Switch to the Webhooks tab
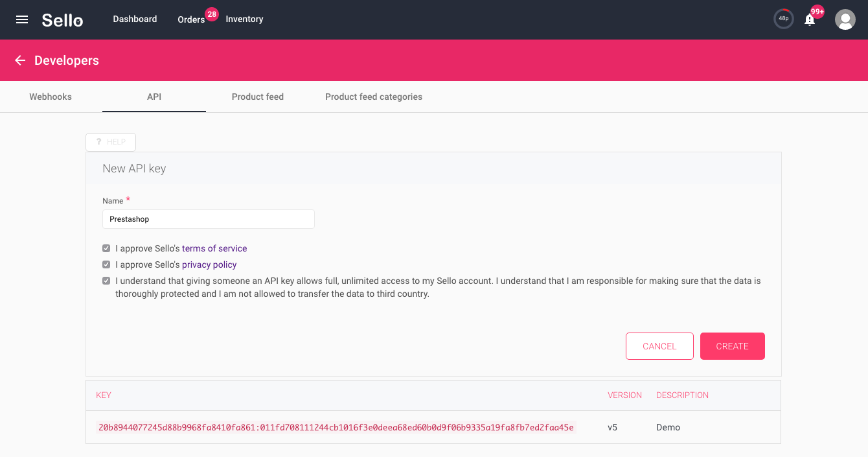Screen dimensions: 868x457 click(x=51, y=97)
